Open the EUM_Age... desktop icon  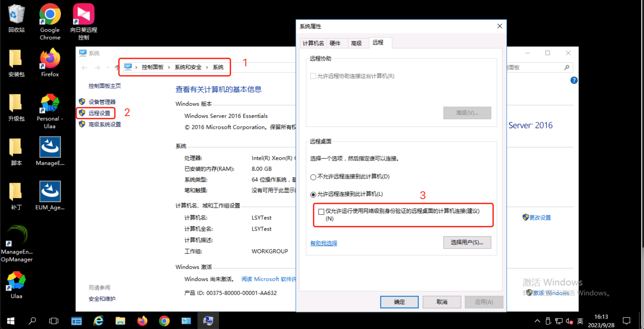[50, 196]
